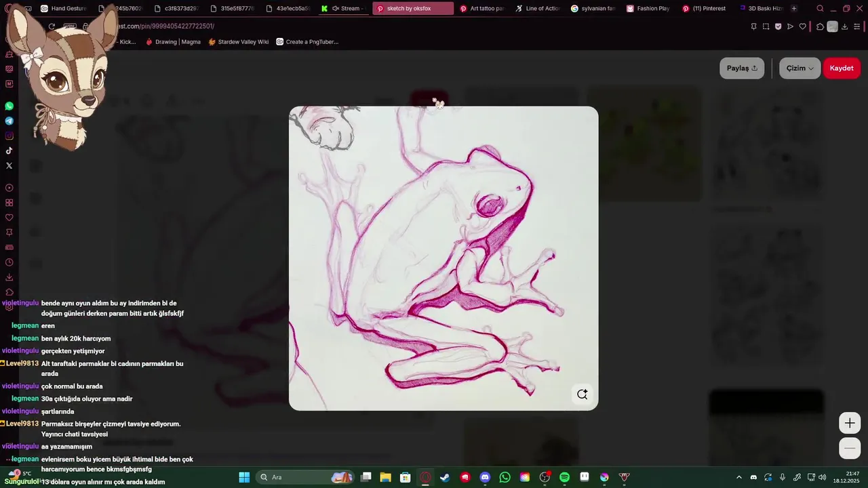Open Task View on the taskbar

366,477
